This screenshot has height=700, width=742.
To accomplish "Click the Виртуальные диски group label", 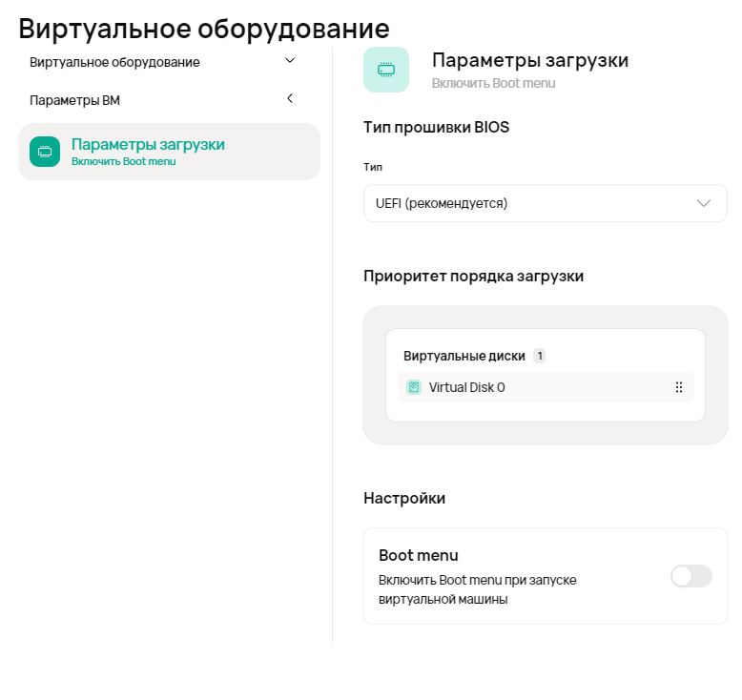I will coord(464,356).
